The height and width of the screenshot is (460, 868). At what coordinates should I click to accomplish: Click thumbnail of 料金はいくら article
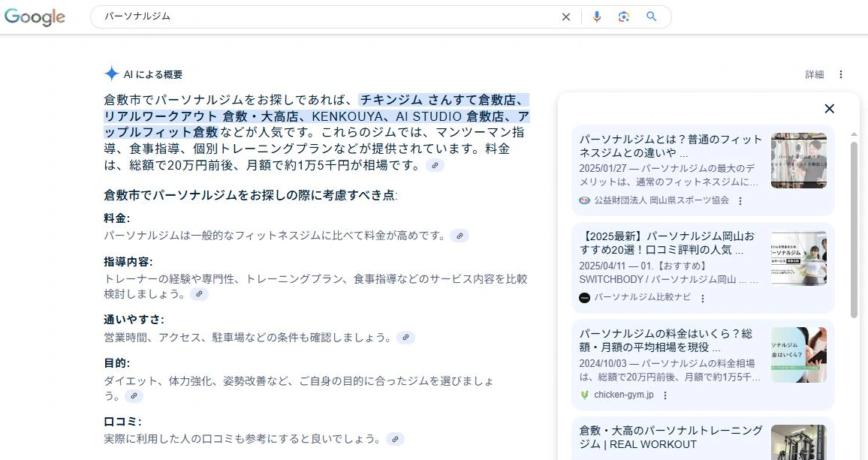pos(799,355)
